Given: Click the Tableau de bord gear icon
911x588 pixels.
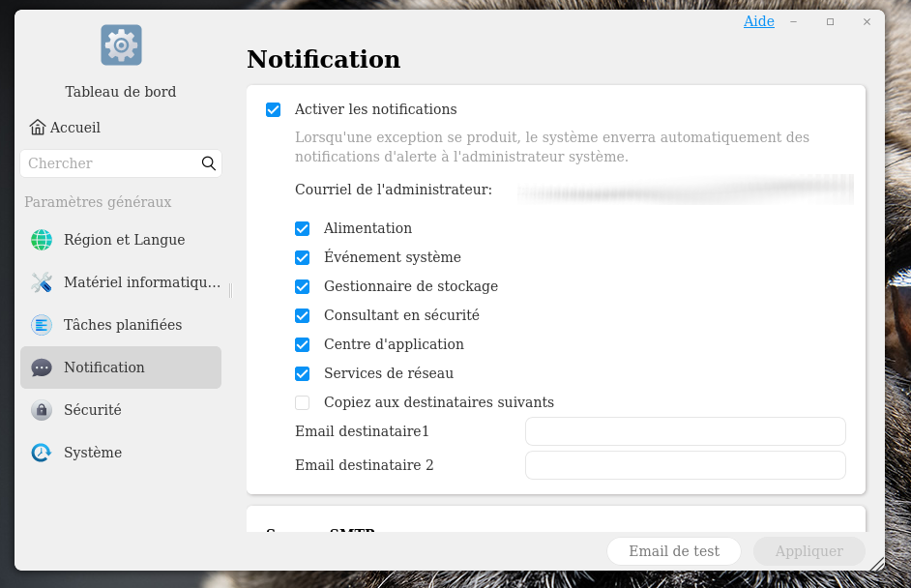Looking at the screenshot, I should (x=121, y=44).
